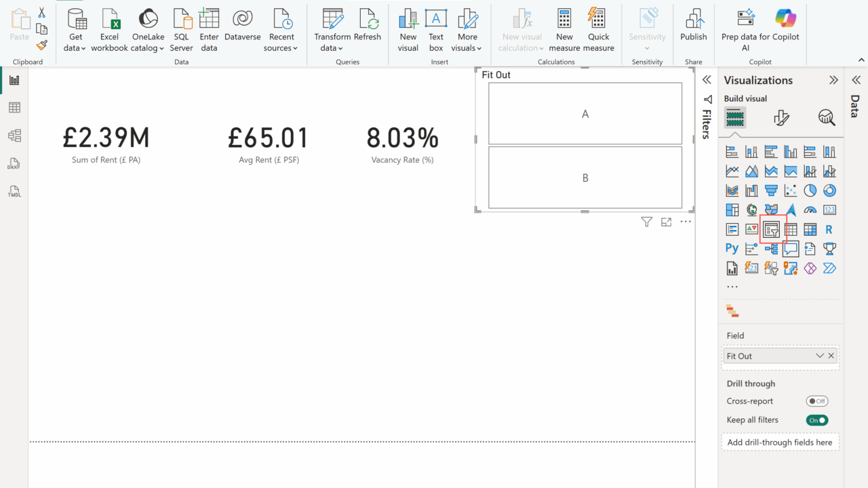The image size is (868, 488).
Task: Click the filter icon below the slicer
Action: tap(647, 222)
